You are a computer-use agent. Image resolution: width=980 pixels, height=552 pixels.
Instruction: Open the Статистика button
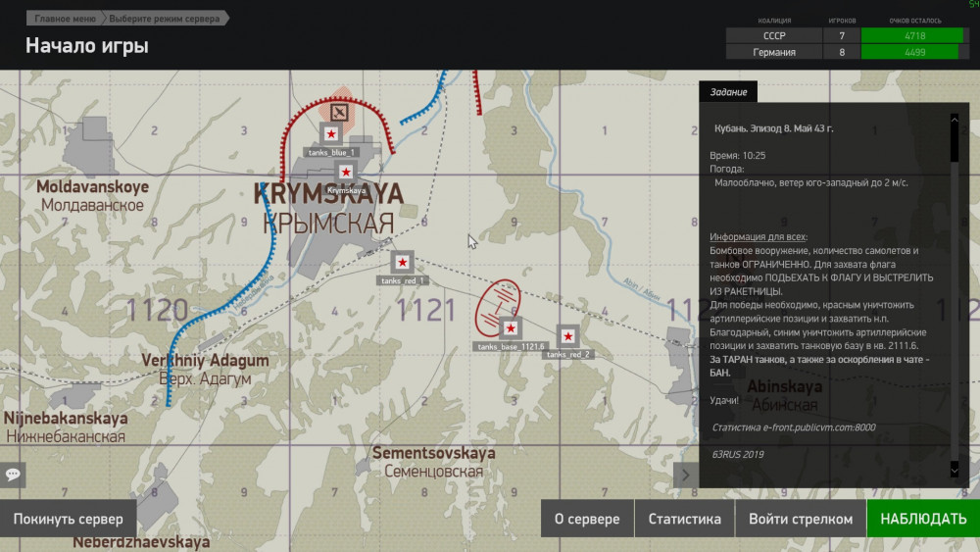click(684, 519)
